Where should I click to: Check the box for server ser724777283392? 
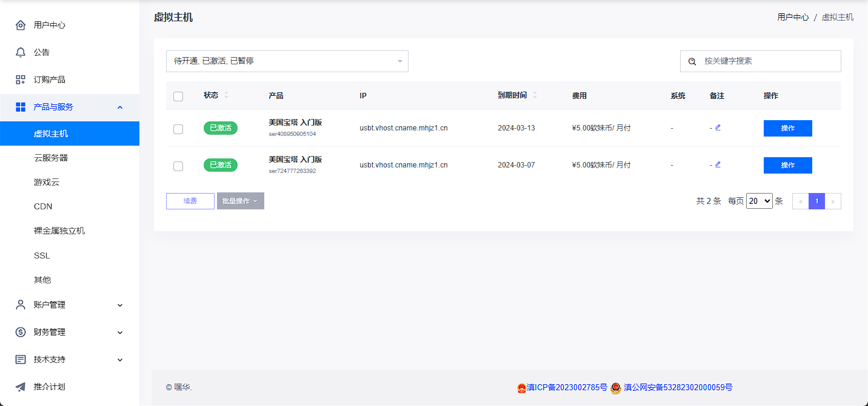(x=178, y=166)
